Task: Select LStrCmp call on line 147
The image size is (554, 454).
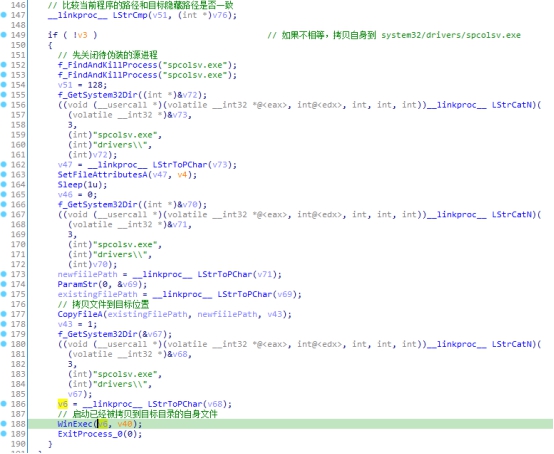Action: click(130, 15)
